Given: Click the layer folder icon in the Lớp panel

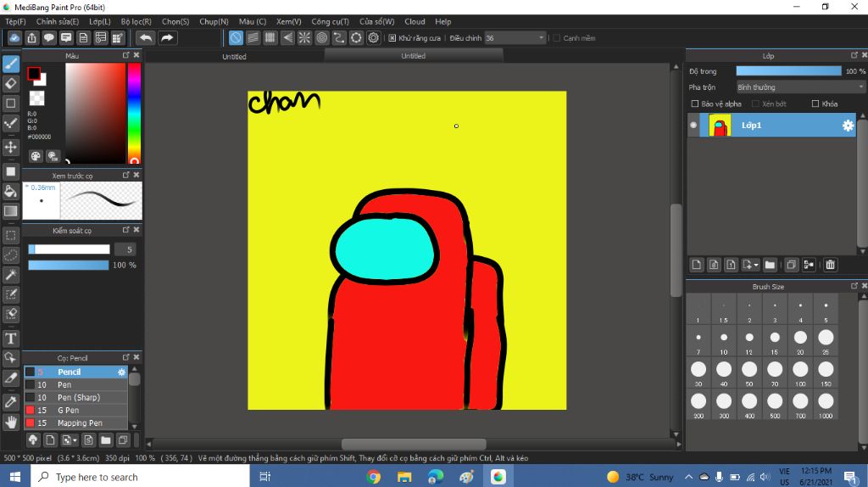Looking at the screenshot, I should (770, 265).
